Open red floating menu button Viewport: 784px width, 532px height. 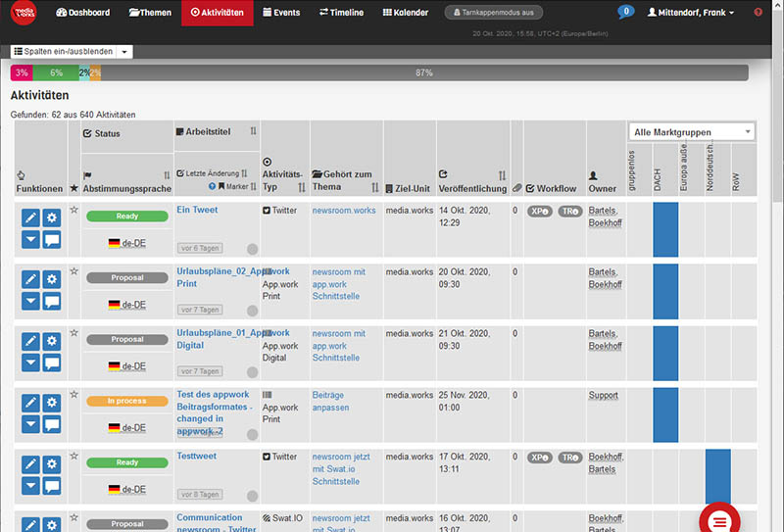719,520
